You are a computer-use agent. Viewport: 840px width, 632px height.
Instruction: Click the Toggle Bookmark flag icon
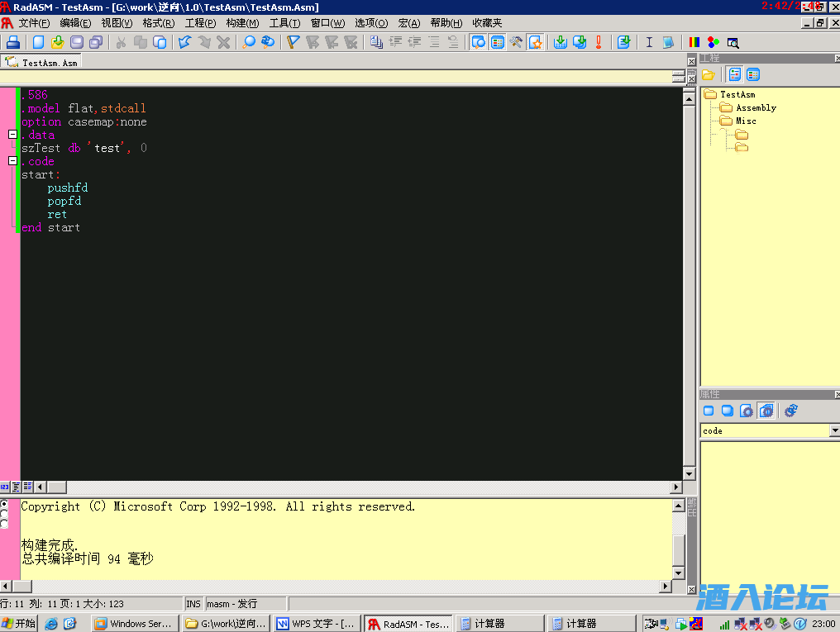click(294, 42)
